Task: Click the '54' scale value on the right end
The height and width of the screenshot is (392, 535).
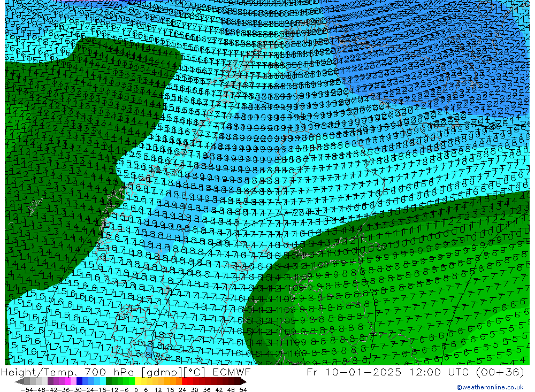Action: (x=243, y=390)
